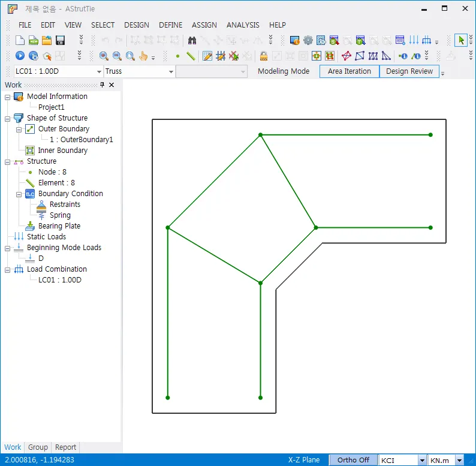Collapse the Beginning Mode Loads node
This screenshot has height=466, width=476.
7,248
